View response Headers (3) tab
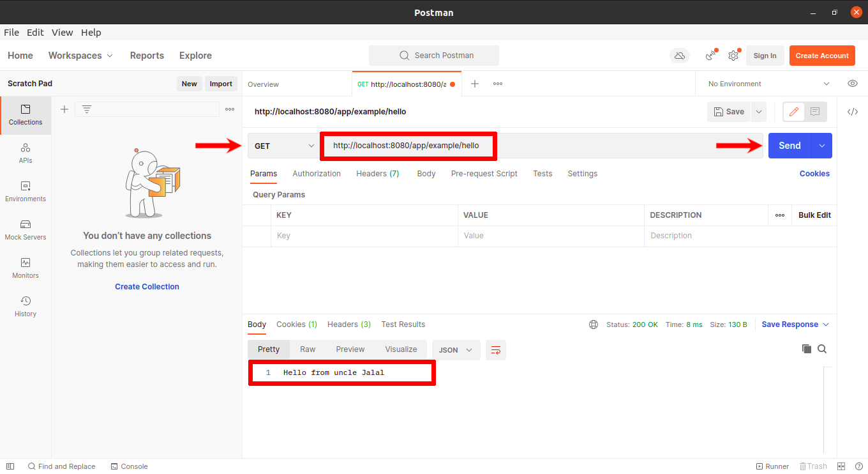The image size is (868, 474). [349, 325]
